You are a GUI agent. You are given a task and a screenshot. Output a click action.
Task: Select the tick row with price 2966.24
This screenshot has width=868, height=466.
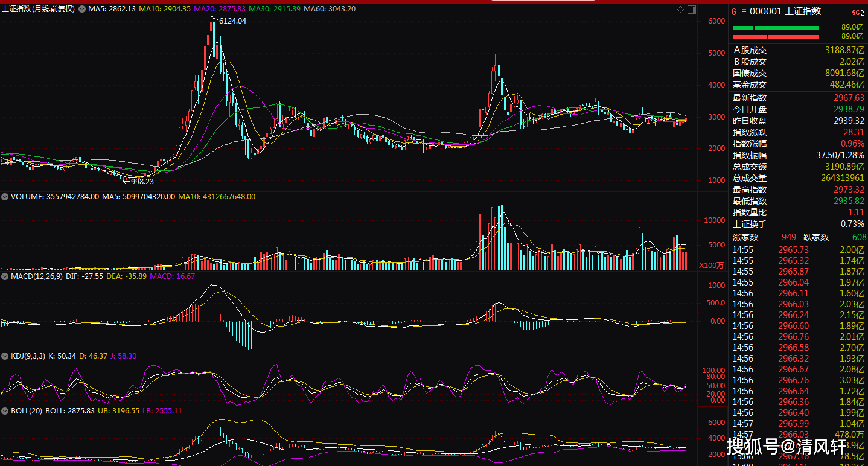pyautogui.click(x=798, y=315)
